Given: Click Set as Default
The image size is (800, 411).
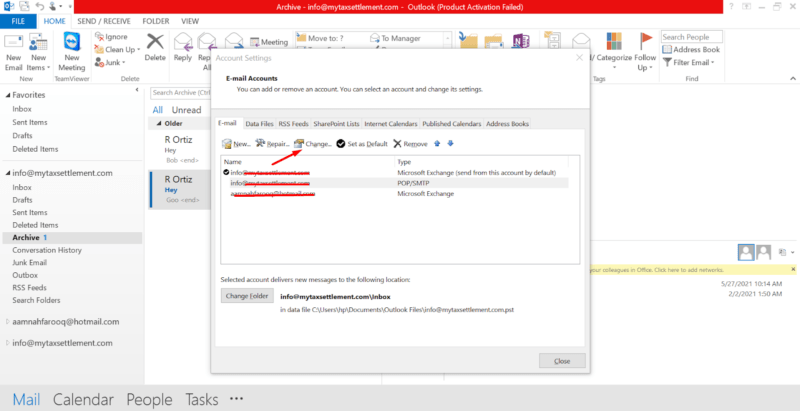Looking at the screenshot, I should 362,144.
